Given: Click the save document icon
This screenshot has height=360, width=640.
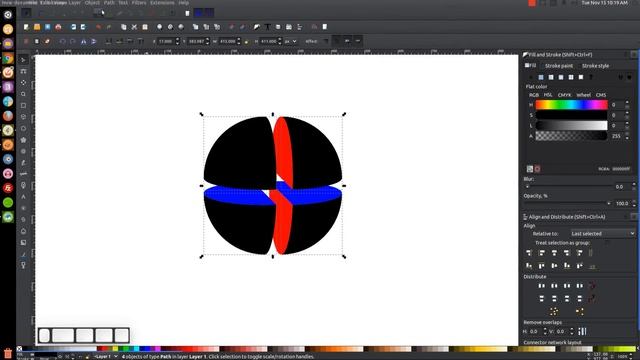Looking at the screenshot, I should coord(47,27).
